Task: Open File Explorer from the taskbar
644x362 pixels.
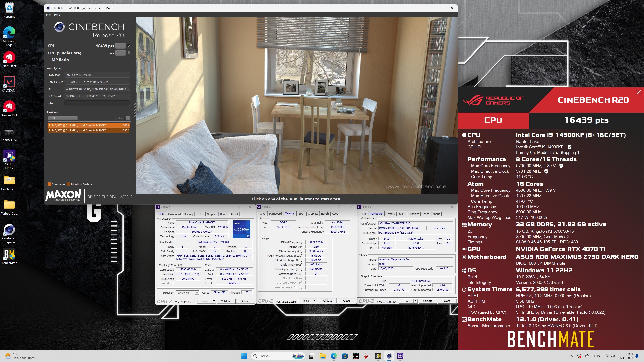Action: tap(323, 356)
